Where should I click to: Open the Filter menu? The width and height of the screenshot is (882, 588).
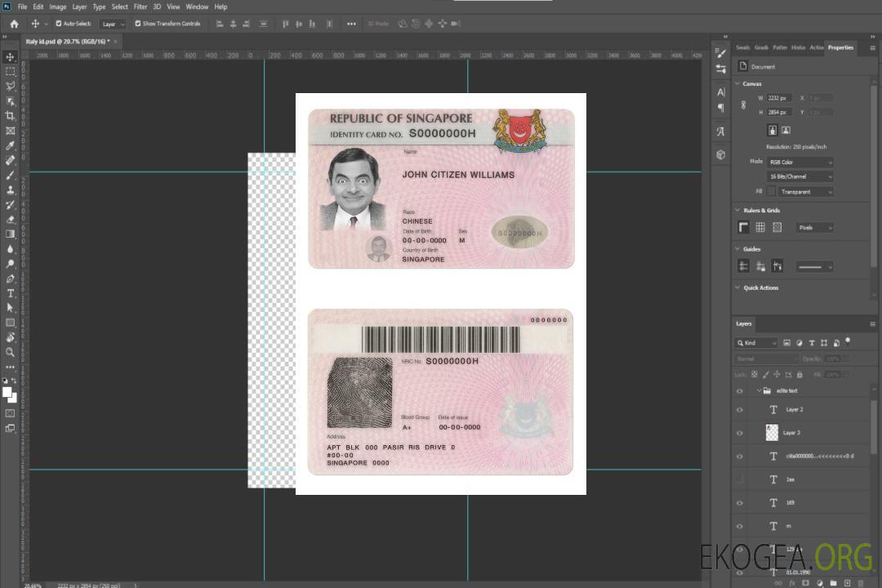pos(140,7)
